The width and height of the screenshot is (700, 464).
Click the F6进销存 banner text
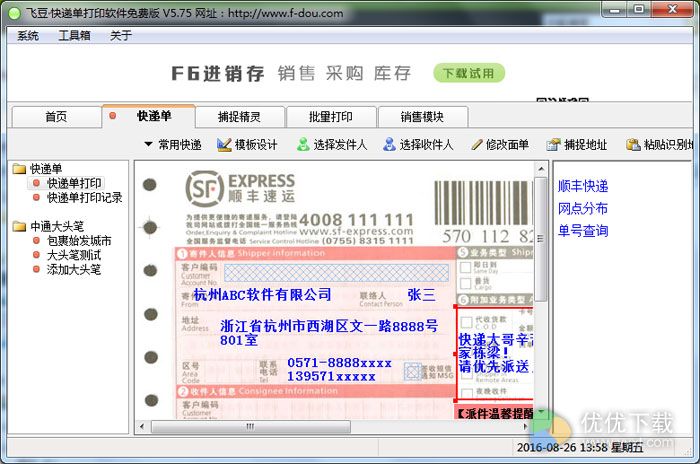[218, 73]
